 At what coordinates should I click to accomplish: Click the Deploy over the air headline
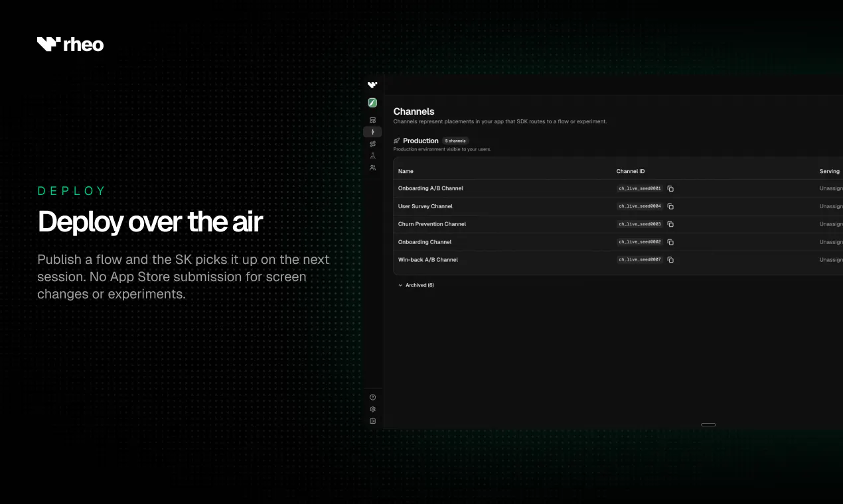point(150,221)
